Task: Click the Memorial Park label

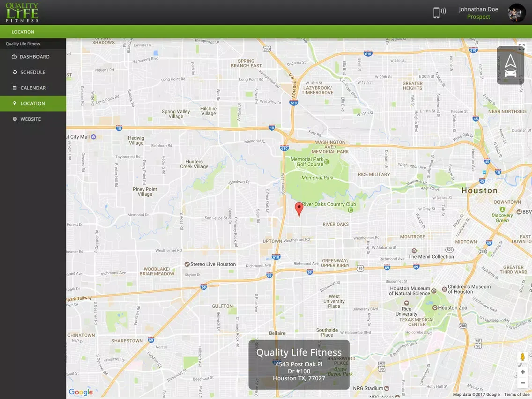Action: (318, 178)
